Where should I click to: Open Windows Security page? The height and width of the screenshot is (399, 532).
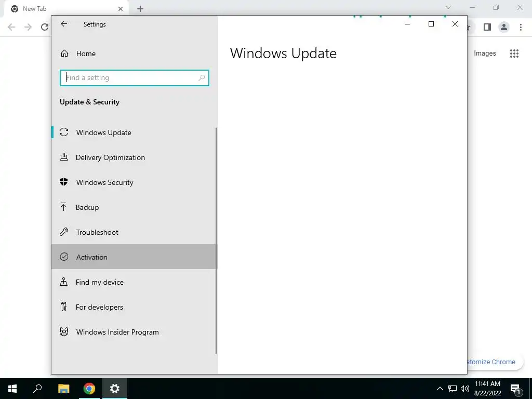134,182
